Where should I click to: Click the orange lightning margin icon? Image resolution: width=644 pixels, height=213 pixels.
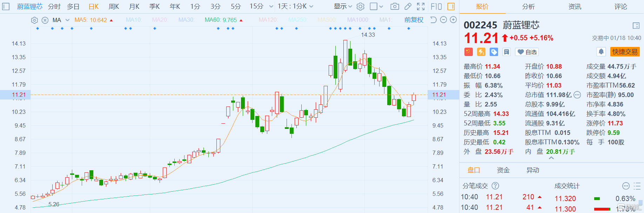click(x=481, y=52)
